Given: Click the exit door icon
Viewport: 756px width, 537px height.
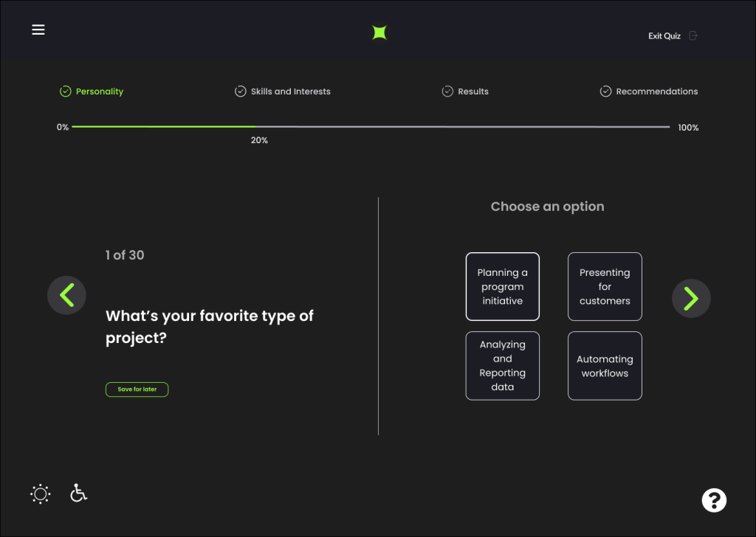Looking at the screenshot, I should tap(693, 35).
